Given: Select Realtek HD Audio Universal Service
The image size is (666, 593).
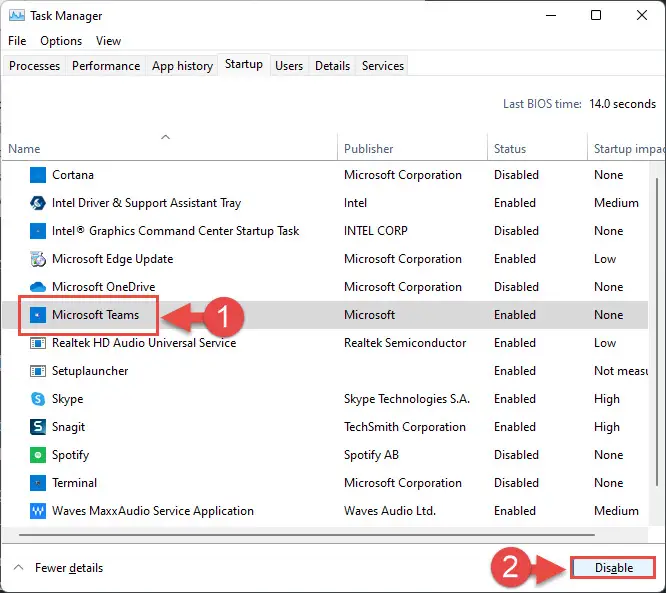Looking at the screenshot, I should (x=144, y=343).
